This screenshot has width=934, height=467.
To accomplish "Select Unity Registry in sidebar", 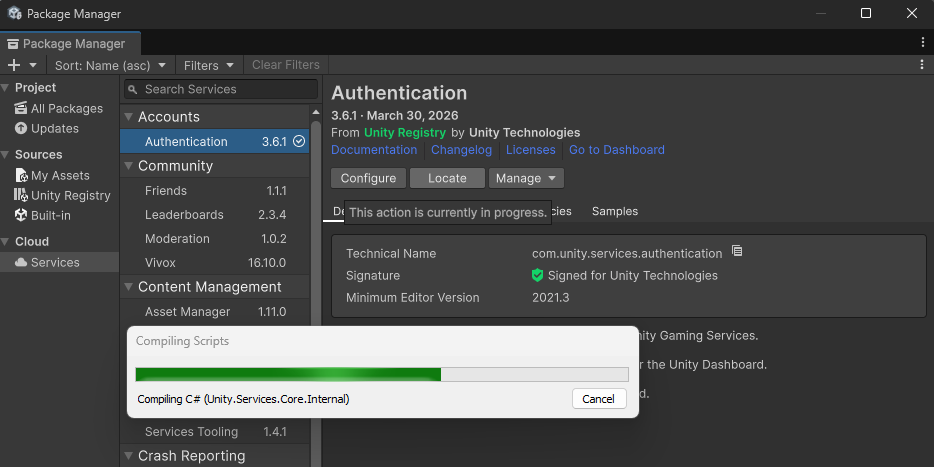I will pos(60,195).
